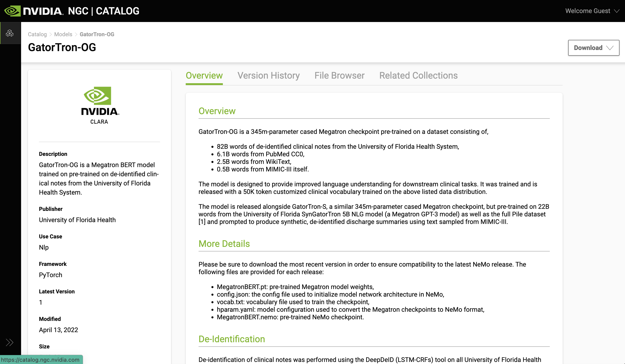The image size is (625, 364).
Task: Click the '2.5B words from WikiText' bullet
Action: pyautogui.click(x=254, y=162)
